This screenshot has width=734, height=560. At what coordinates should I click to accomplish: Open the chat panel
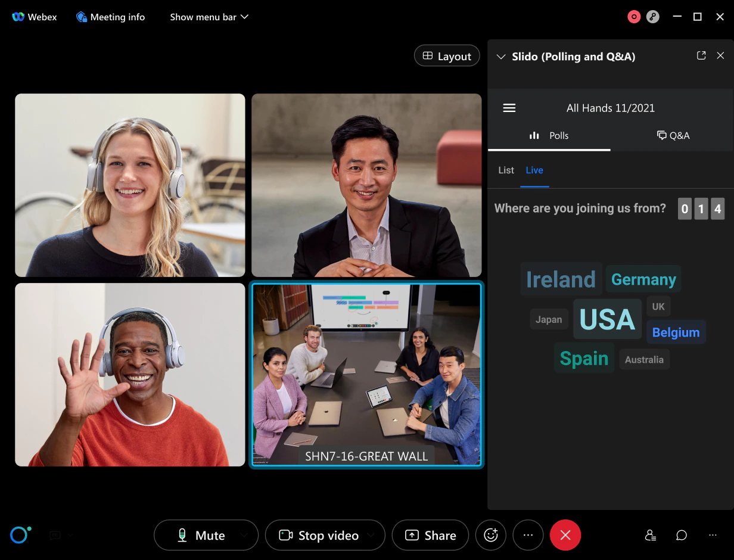[681, 535]
